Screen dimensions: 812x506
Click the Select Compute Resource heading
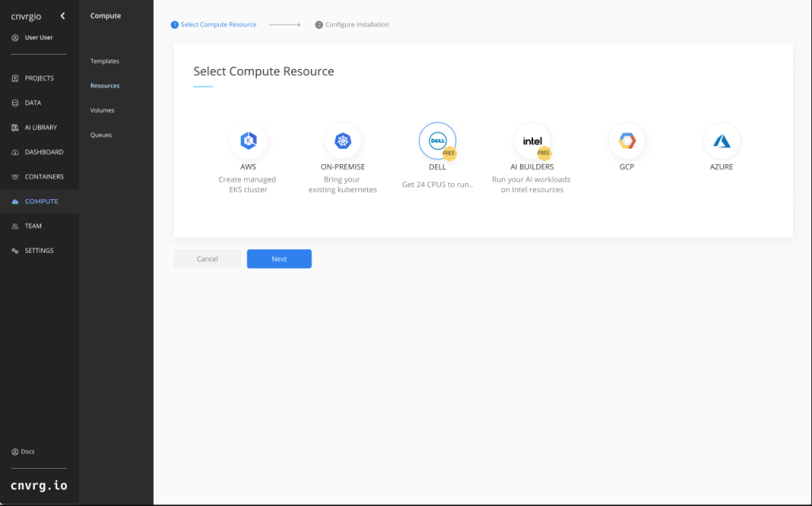263,71
